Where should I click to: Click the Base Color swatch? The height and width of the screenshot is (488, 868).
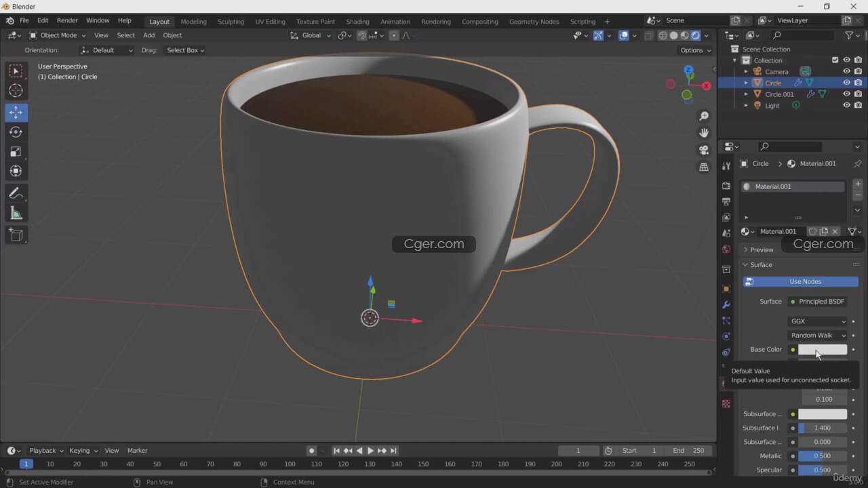[822, 350]
